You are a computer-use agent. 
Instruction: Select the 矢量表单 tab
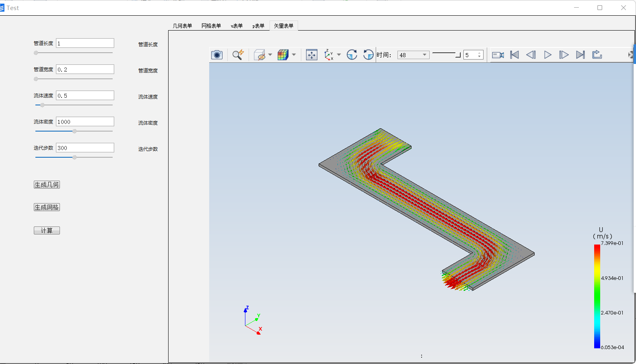tap(284, 26)
